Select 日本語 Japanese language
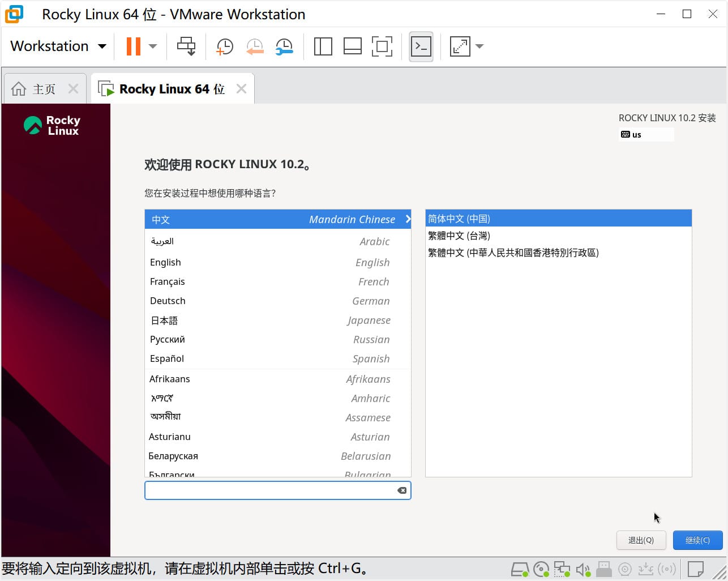The height and width of the screenshot is (581, 728). [x=278, y=320]
